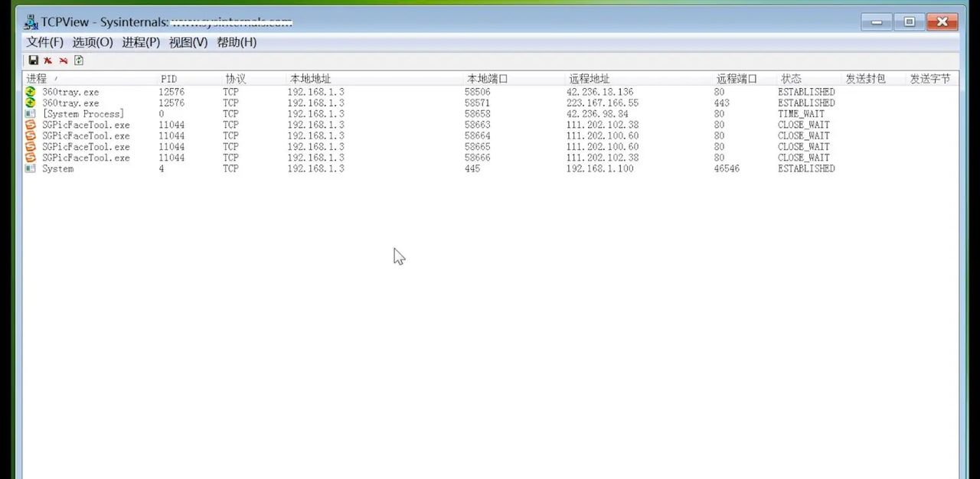Click the local port 58658 cell
The height and width of the screenshot is (479, 980).
[x=477, y=114]
